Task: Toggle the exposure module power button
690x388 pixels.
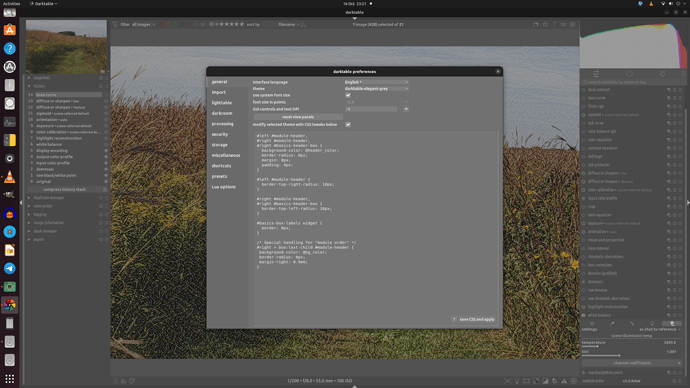Action: 584,223
